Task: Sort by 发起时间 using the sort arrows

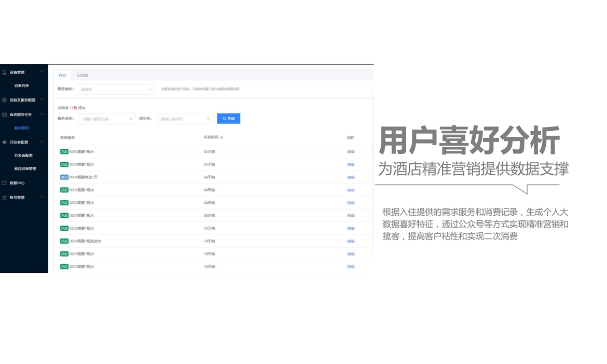Action: pyautogui.click(x=222, y=137)
